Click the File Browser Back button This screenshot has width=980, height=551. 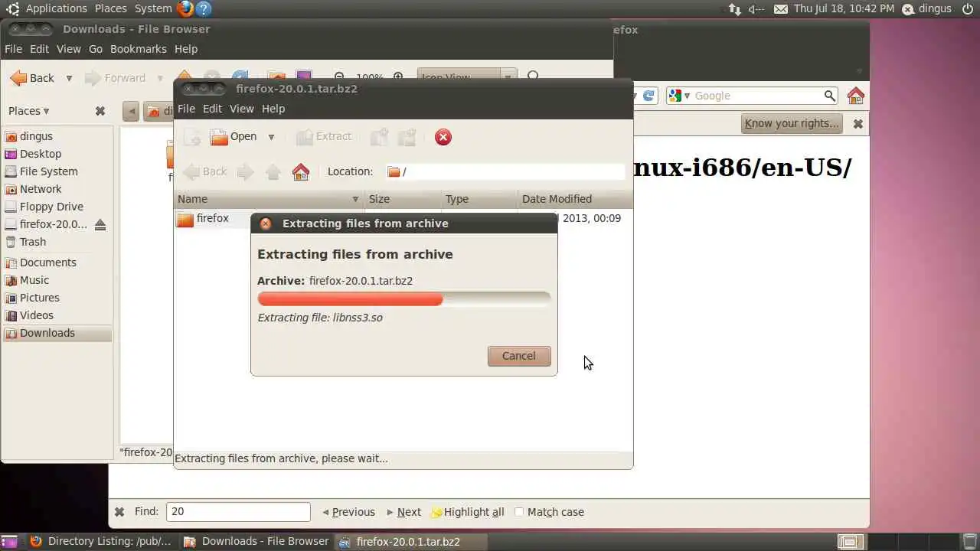click(32, 78)
